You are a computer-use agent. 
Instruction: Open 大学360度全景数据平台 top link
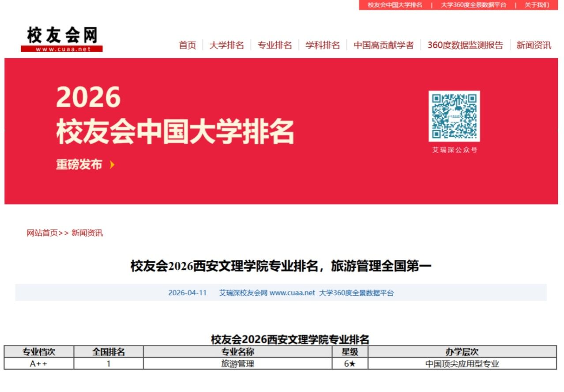[x=474, y=5]
